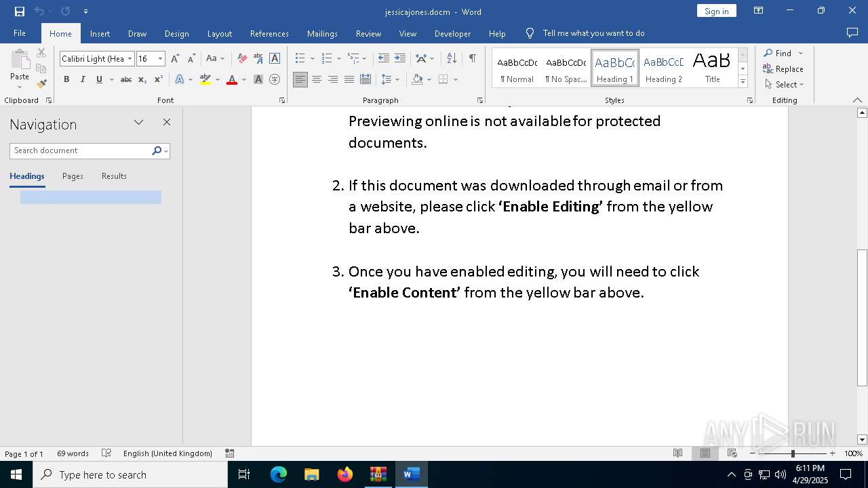Apply subscript formatting
868x488 pixels.
[x=142, y=79]
